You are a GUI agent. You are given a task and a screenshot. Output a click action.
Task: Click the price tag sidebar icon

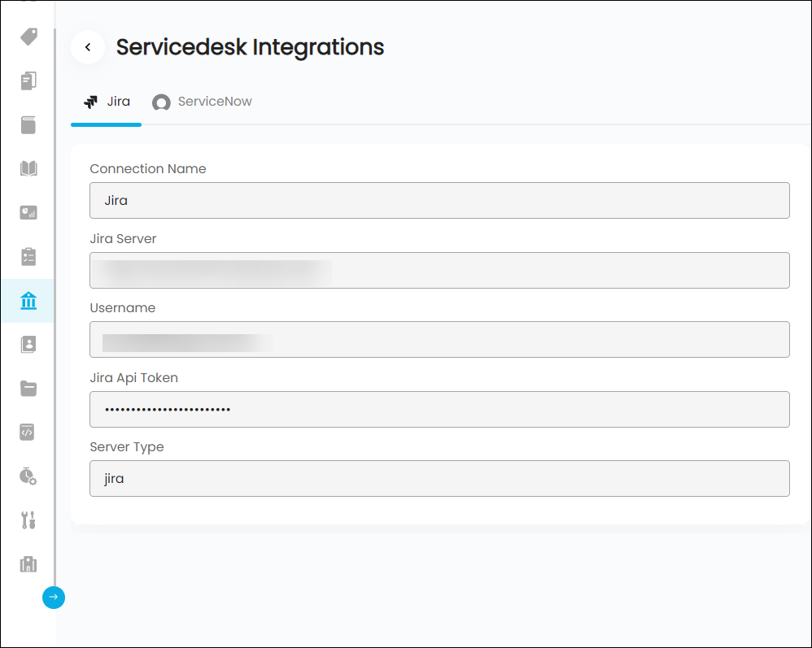(x=28, y=37)
